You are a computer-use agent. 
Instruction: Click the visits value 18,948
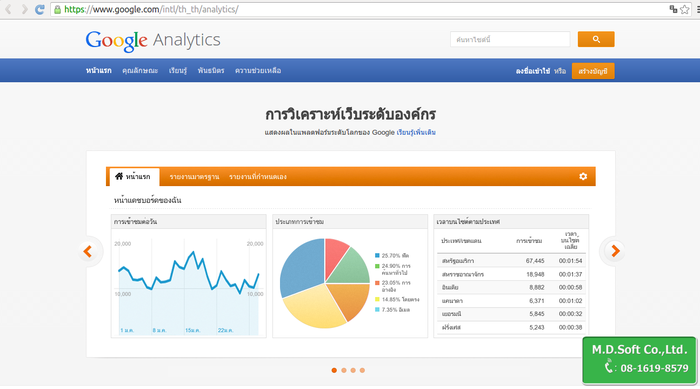[x=535, y=274]
